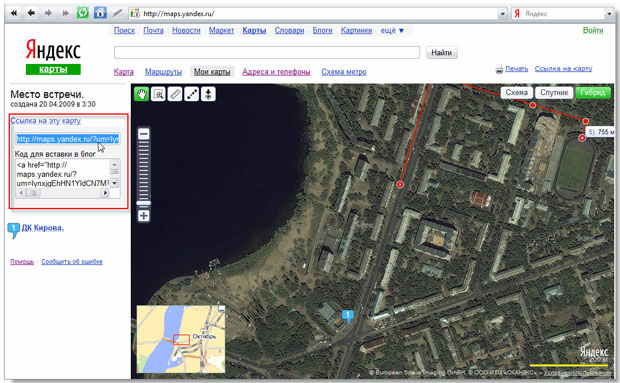Open Помощь link
620x383 pixels.
pyautogui.click(x=22, y=262)
